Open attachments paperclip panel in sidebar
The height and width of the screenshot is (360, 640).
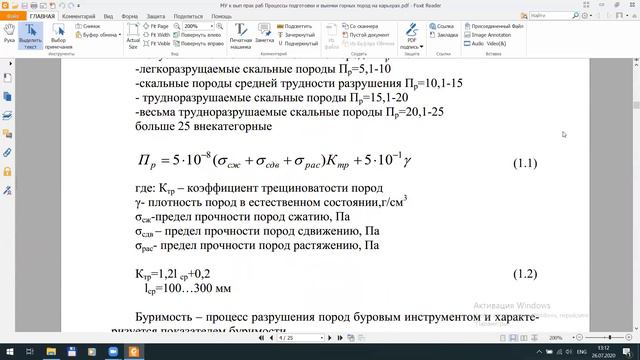tap(7, 152)
